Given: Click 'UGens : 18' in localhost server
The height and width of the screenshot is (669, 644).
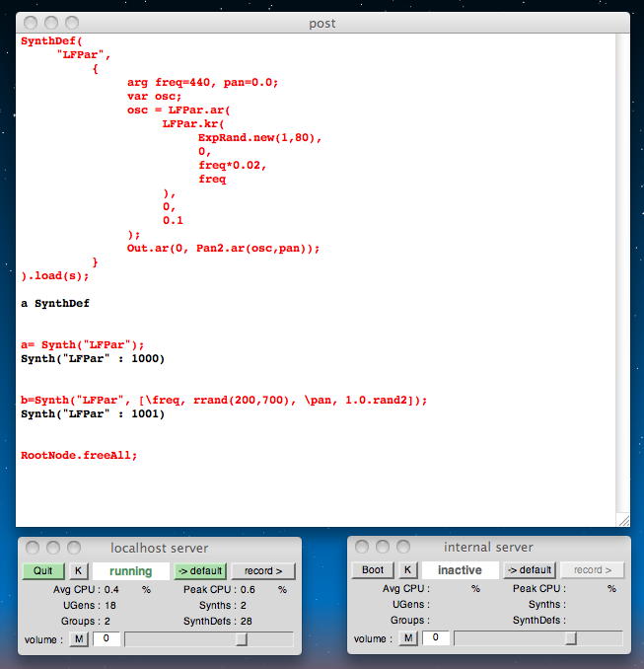Looking at the screenshot, I should (90, 606).
